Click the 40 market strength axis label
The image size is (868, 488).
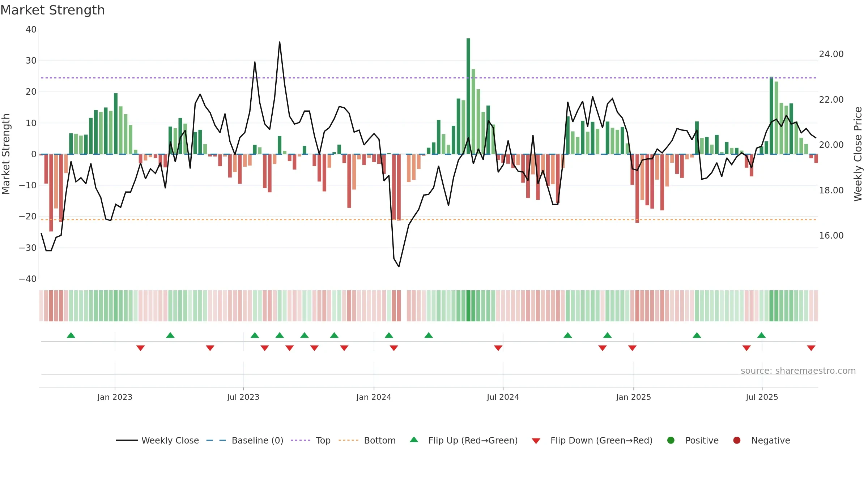[31, 30]
